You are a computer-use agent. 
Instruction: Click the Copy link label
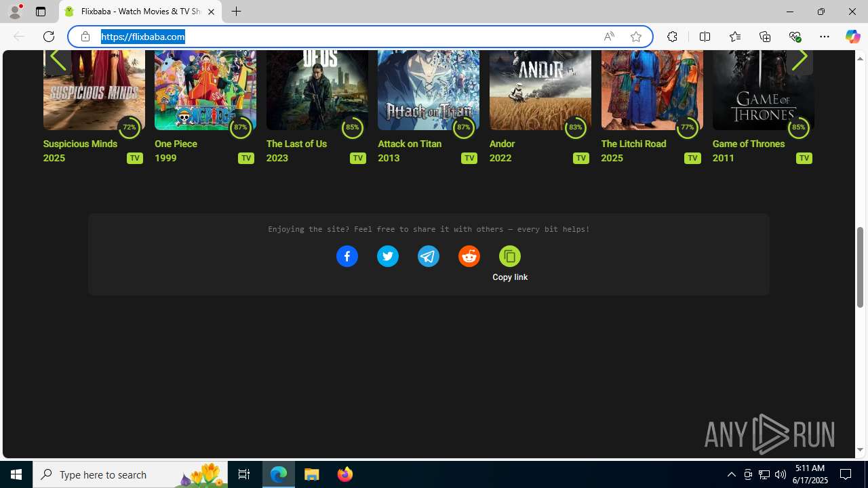[510, 277]
